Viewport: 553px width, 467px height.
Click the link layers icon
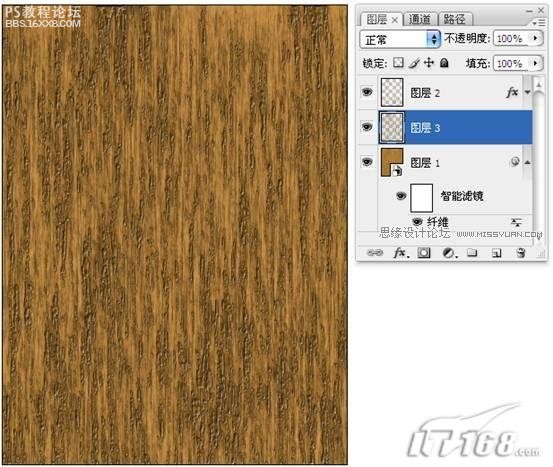375,253
